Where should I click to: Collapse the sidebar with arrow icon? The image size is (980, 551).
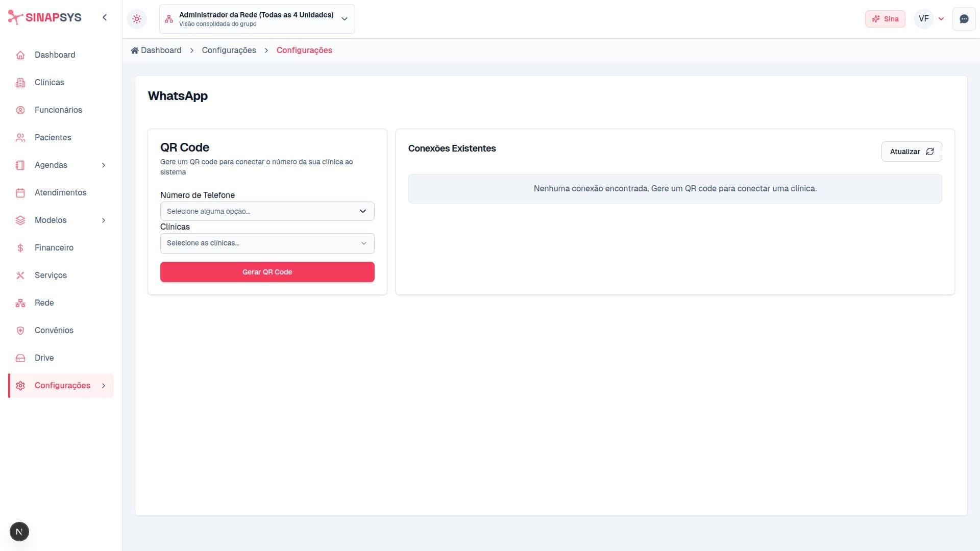point(105,17)
